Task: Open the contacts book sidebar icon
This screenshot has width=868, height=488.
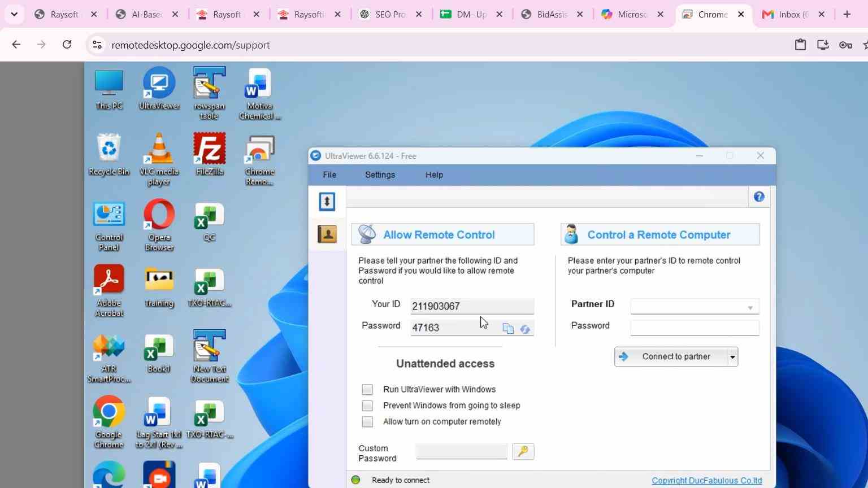Action: (x=327, y=234)
